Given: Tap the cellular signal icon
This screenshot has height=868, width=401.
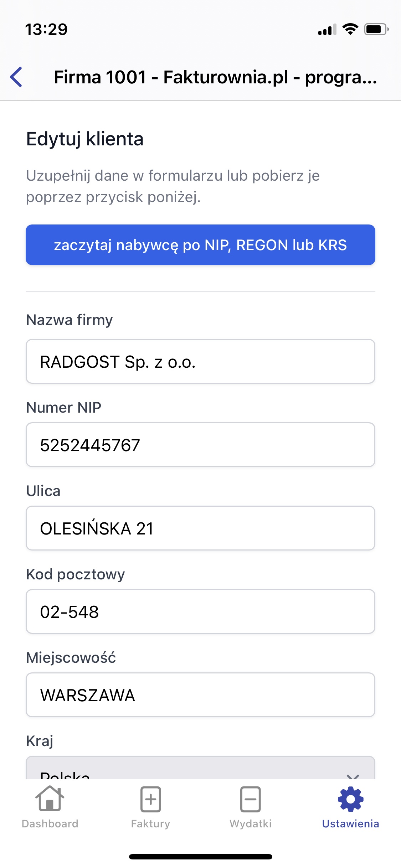Looking at the screenshot, I should tap(327, 30).
